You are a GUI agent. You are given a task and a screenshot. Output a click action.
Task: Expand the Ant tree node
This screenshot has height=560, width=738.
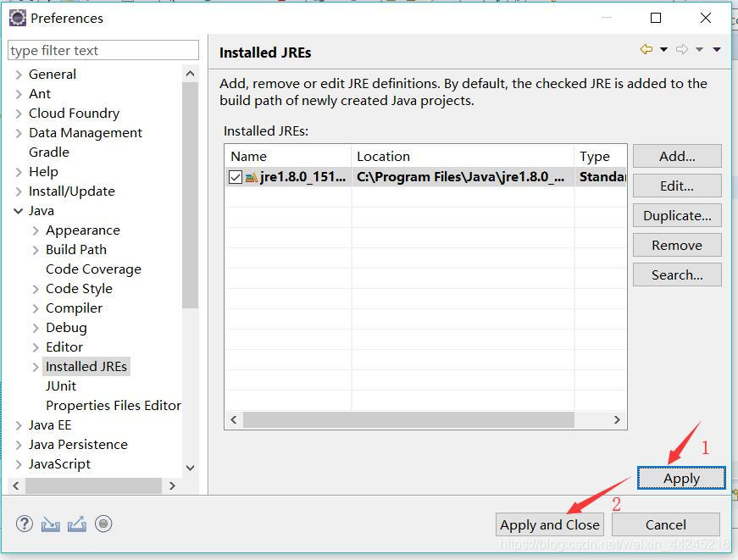pyautogui.click(x=19, y=94)
